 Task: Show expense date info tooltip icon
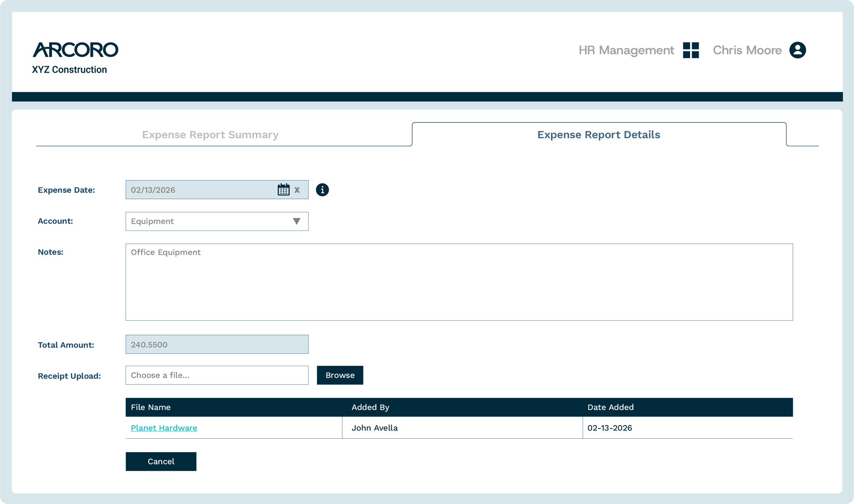(322, 190)
